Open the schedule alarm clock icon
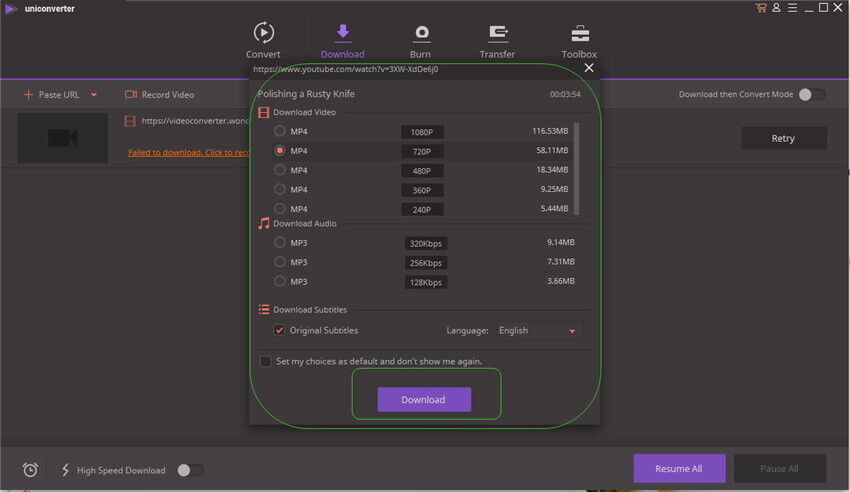The width and height of the screenshot is (850, 492). [30, 469]
